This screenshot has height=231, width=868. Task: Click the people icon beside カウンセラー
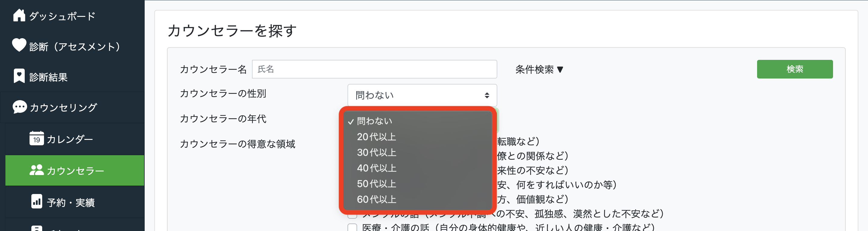36,170
